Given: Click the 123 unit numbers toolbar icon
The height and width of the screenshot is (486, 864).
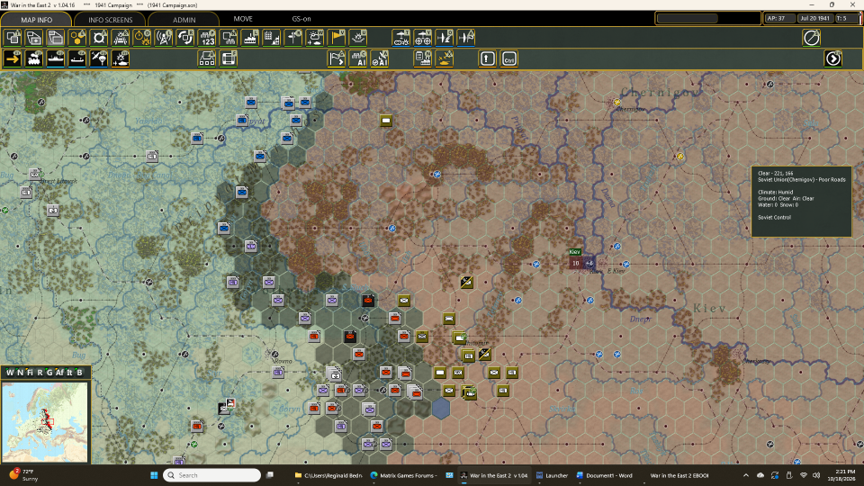Looking at the screenshot, I should tap(207, 38).
